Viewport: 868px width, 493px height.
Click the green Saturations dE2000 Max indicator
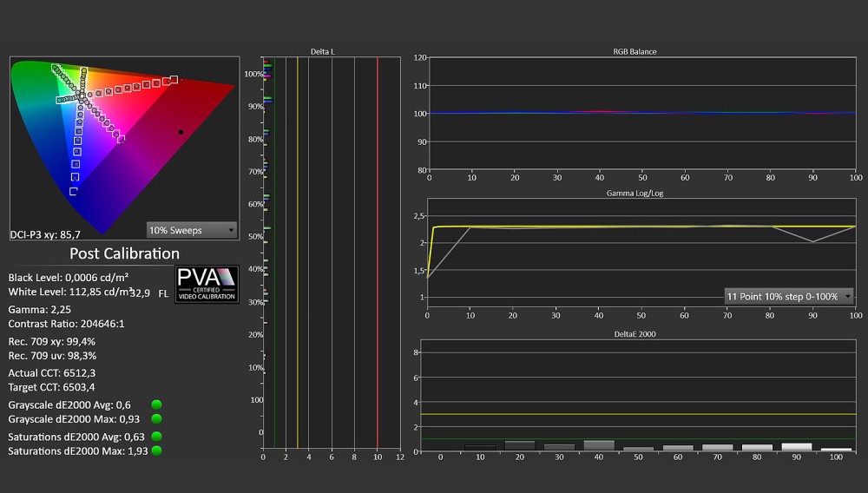coord(156,450)
